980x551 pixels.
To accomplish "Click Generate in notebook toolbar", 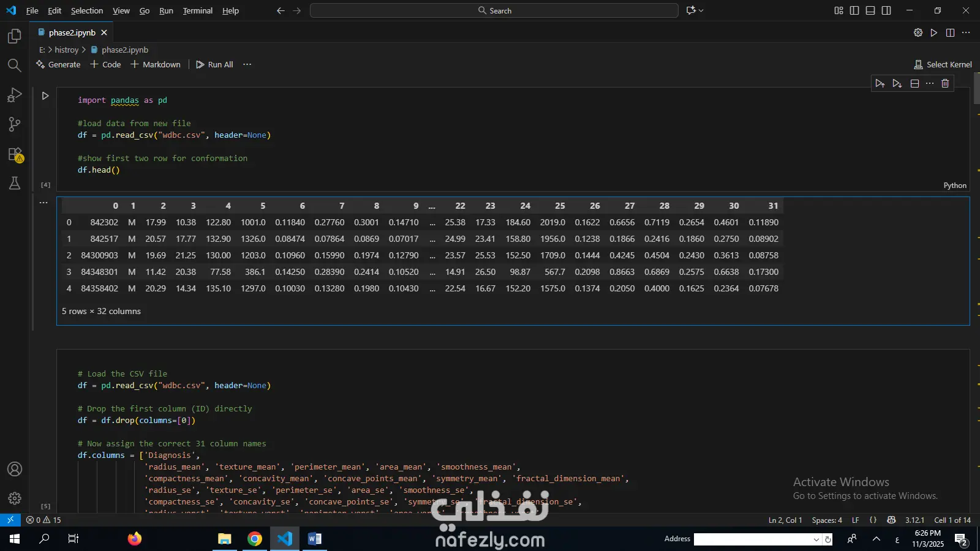I will tap(58, 64).
